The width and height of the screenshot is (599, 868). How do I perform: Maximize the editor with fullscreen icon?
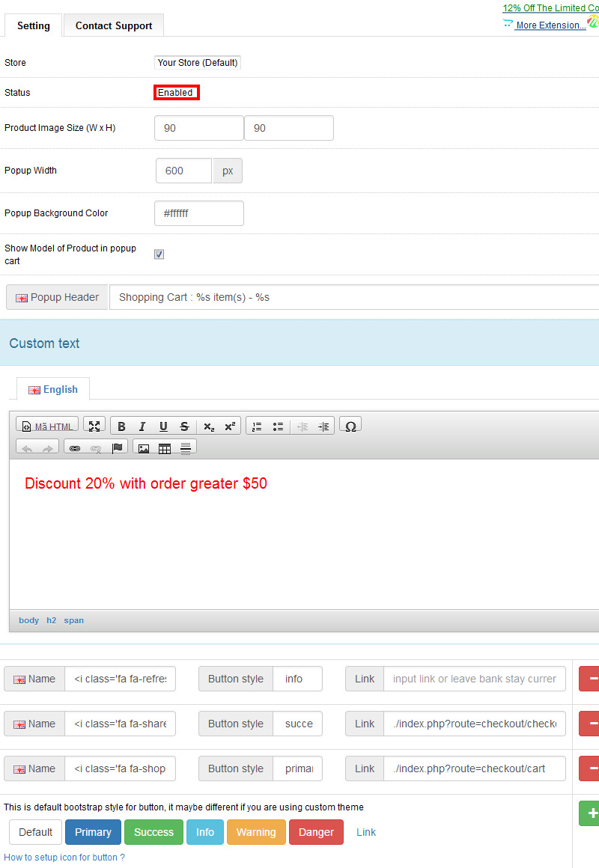click(94, 426)
